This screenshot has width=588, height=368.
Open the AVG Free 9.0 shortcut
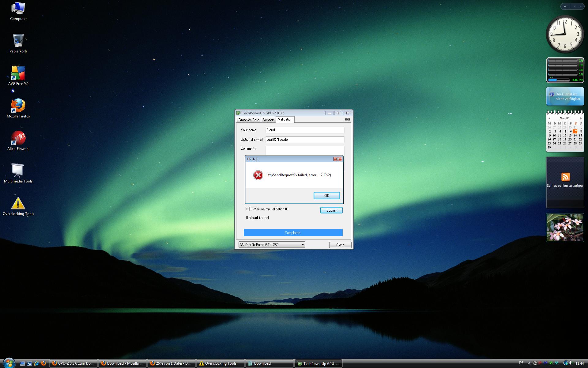pos(18,73)
